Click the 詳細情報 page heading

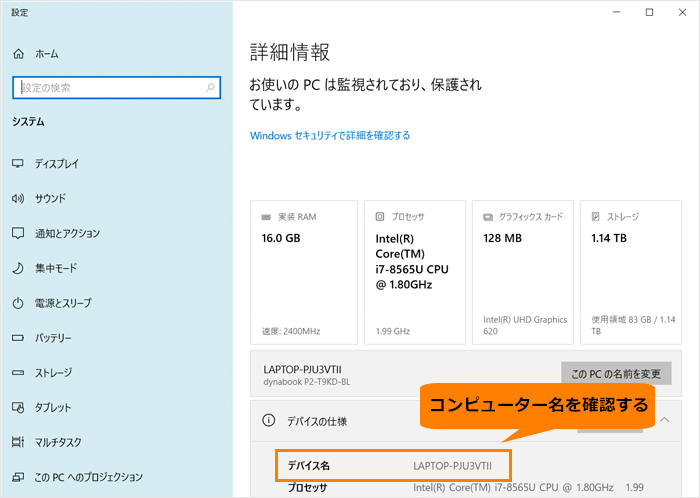point(290,52)
